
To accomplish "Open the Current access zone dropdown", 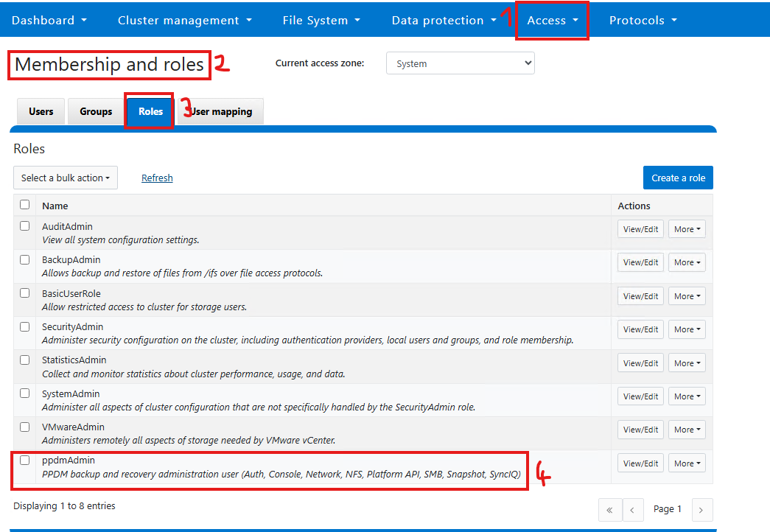I will (460, 63).
